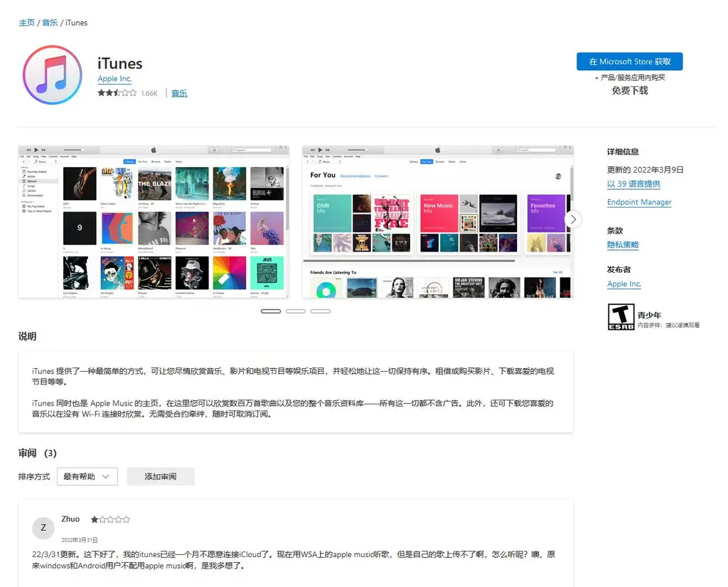Select the third carousel page indicator

click(321, 311)
